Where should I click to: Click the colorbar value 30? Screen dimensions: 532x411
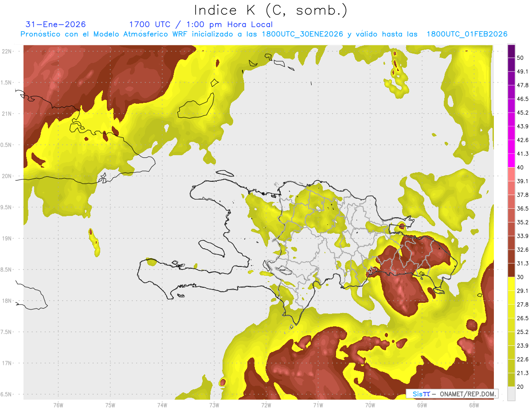(x=520, y=277)
